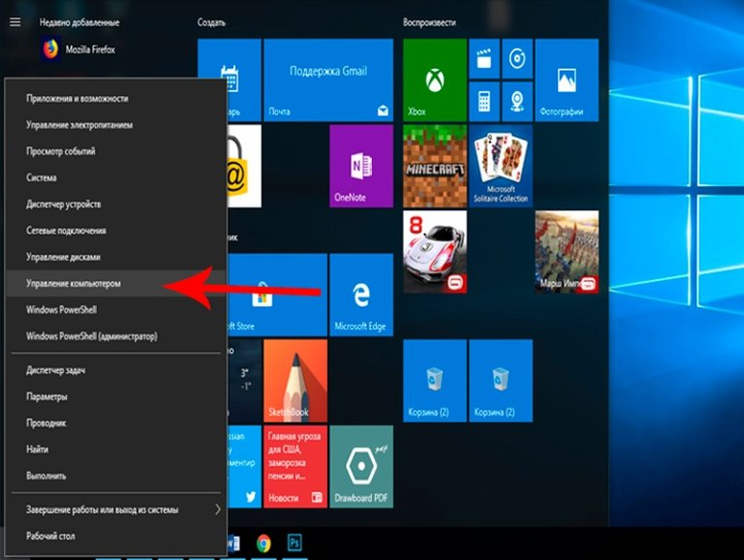Open the Xbox tile
This screenshot has width=744, height=560.
pyautogui.click(x=434, y=79)
